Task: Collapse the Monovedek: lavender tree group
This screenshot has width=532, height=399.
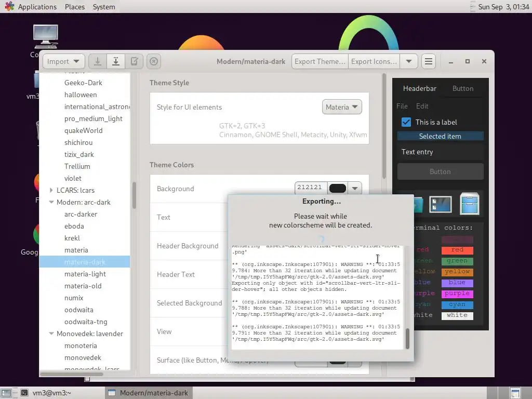Action: (51, 334)
